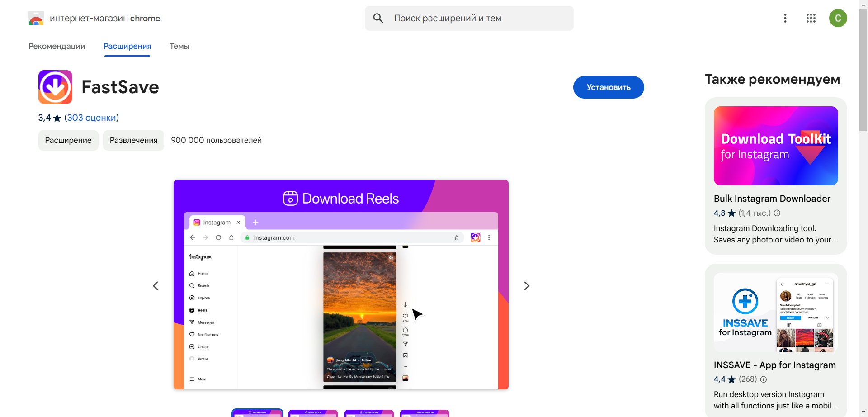Switch to the Рекомендации tab
868x417 pixels.
(57, 46)
